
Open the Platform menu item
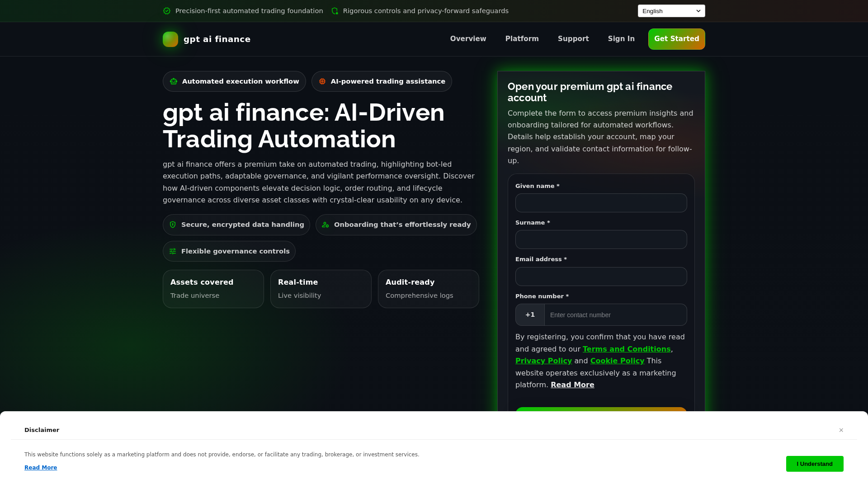tap(522, 39)
